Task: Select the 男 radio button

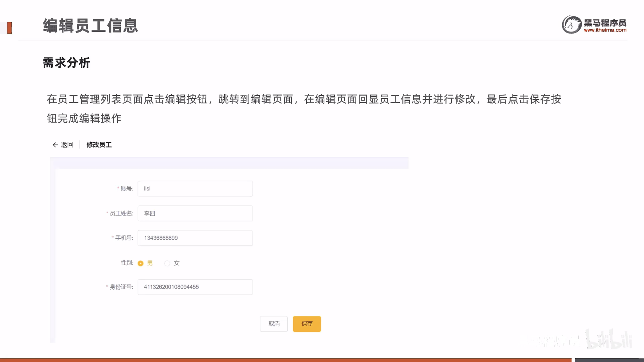Action: 141,263
